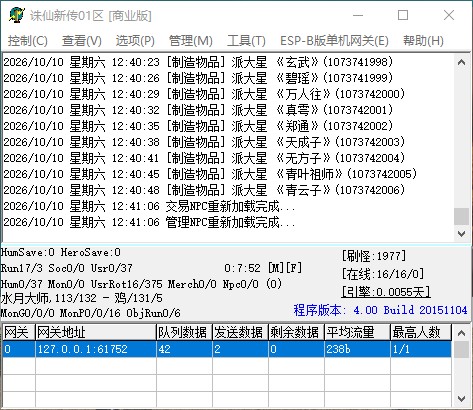Click the 程序版本 4.00 Build text
This screenshot has width=473, height=410.
380,310
